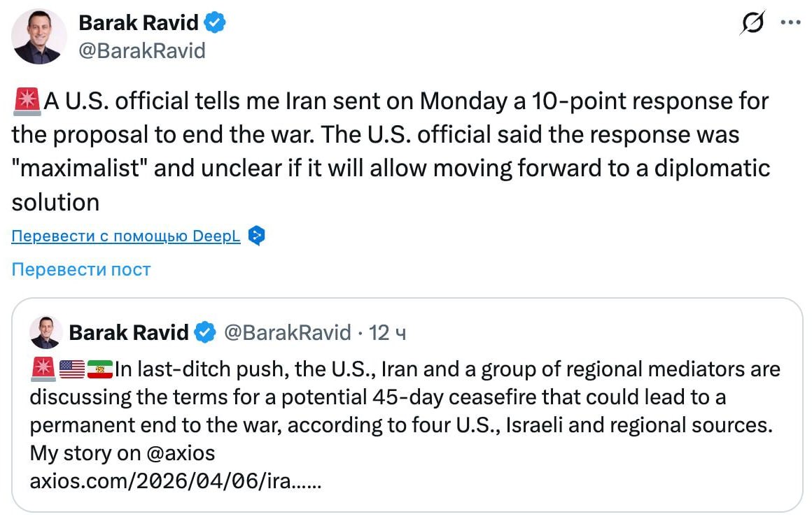
Task: Open Barak Ravid's large profile photo
Action: tap(39, 36)
